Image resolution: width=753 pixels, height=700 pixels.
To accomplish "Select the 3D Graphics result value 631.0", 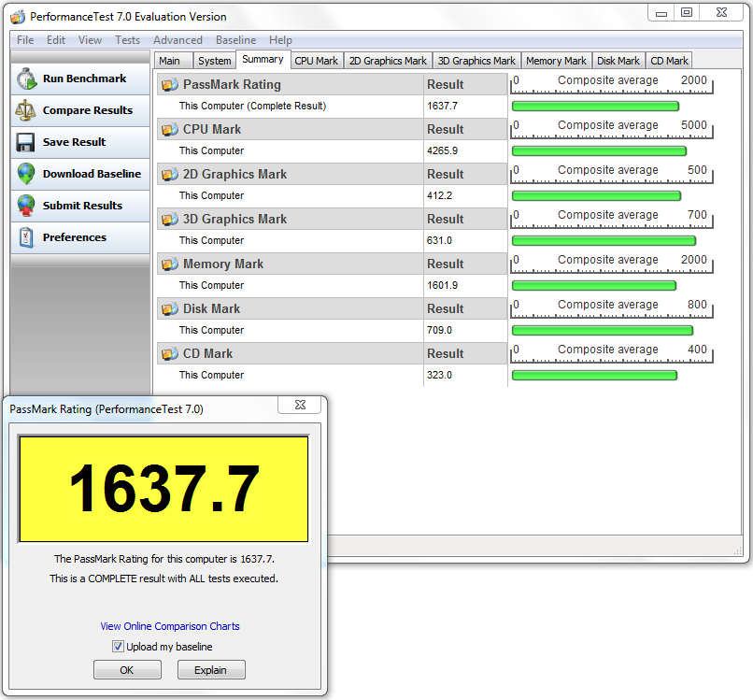I will point(439,241).
